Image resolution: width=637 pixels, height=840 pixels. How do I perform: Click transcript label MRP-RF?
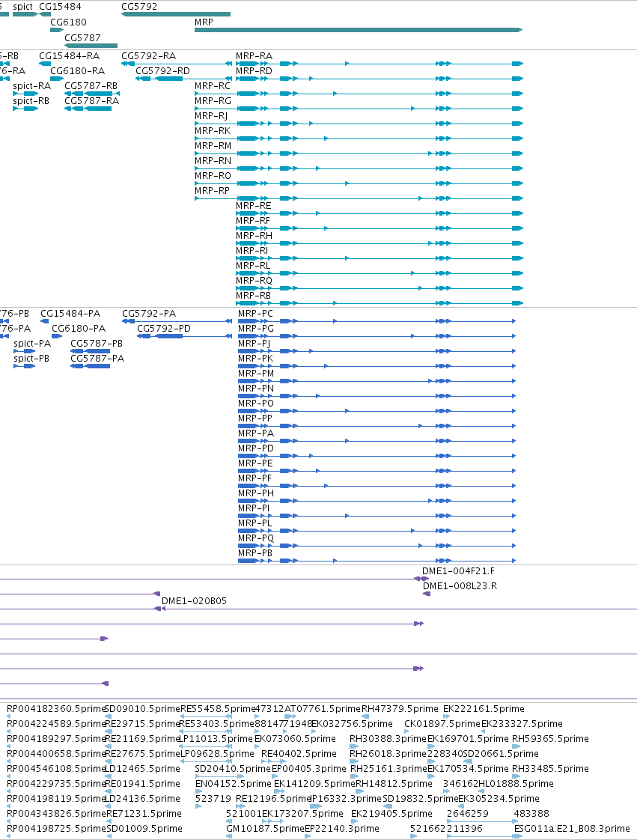pos(253,222)
